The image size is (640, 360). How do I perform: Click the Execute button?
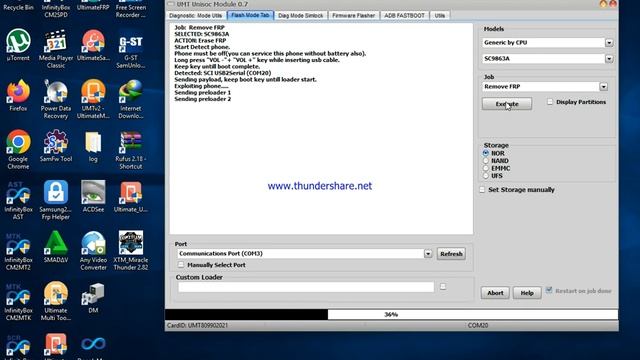tap(507, 104)
